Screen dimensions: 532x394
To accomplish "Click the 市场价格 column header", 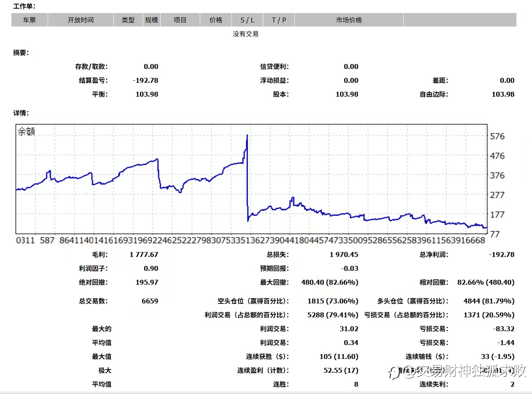I will (x=349, y=20).
